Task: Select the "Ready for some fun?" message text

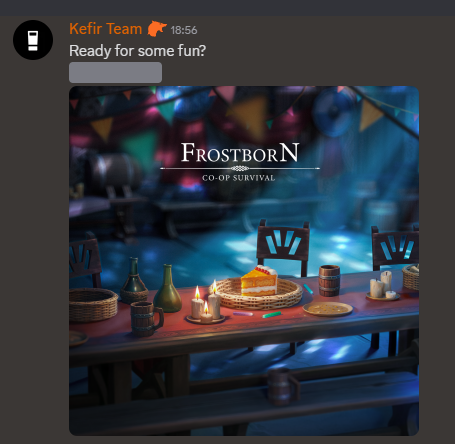Action: (x=137, y=51)
